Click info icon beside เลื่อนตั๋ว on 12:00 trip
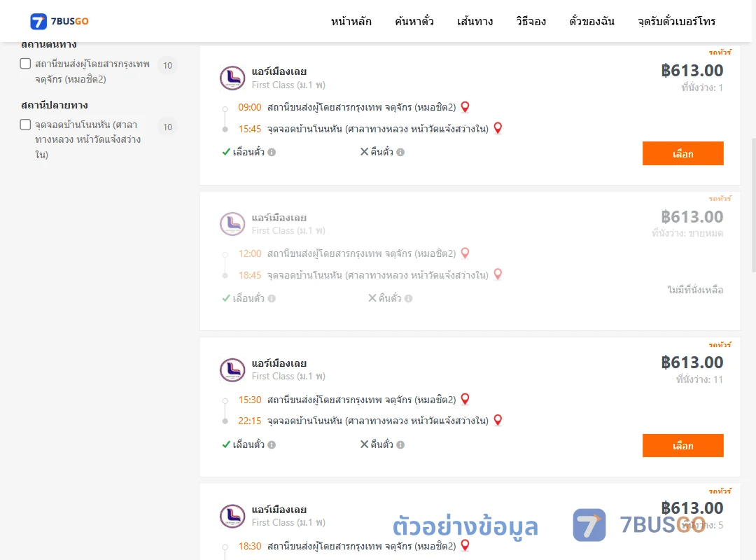Image resolution: width=756 pixels, height=560 pixels. point(272,299)
